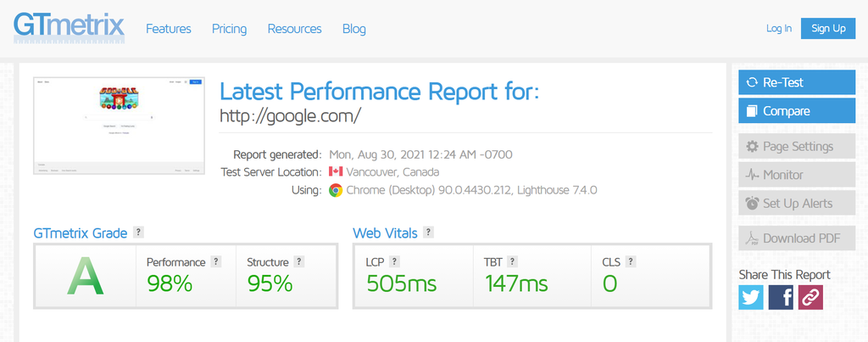Visit the Blog link

pos(354,29)
